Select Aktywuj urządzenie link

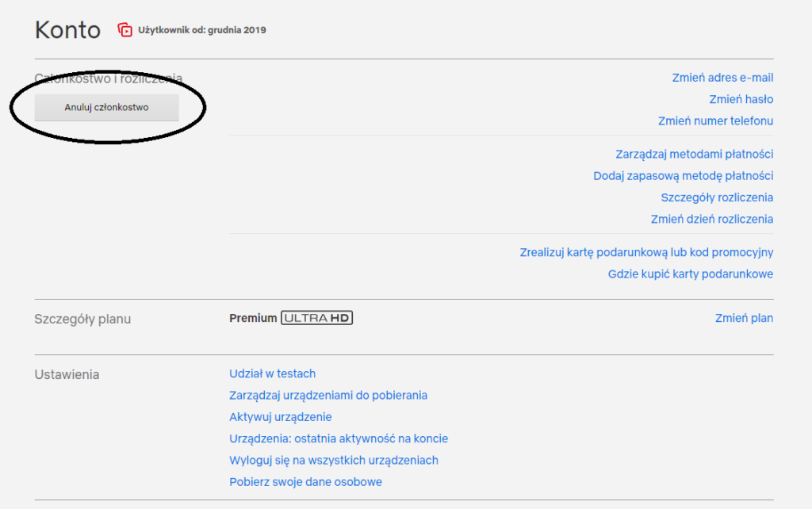click(x=280, y=417)
